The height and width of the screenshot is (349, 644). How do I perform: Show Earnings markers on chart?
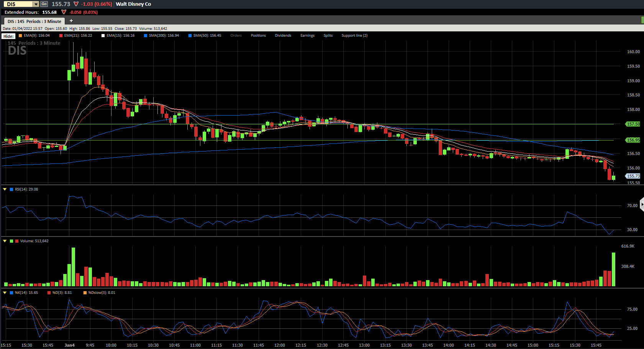(307, 36)
